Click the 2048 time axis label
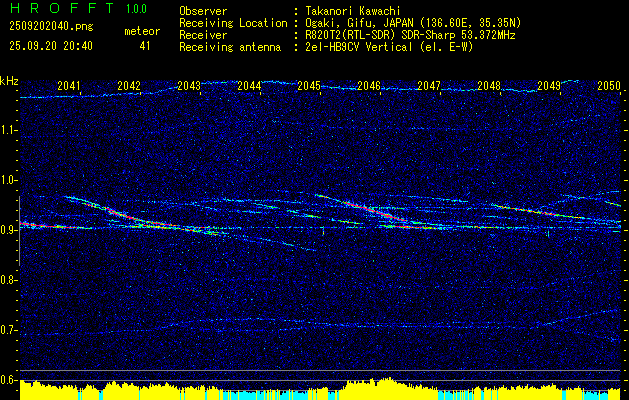Screen dimensions: 629x400 tap(489, 86)
